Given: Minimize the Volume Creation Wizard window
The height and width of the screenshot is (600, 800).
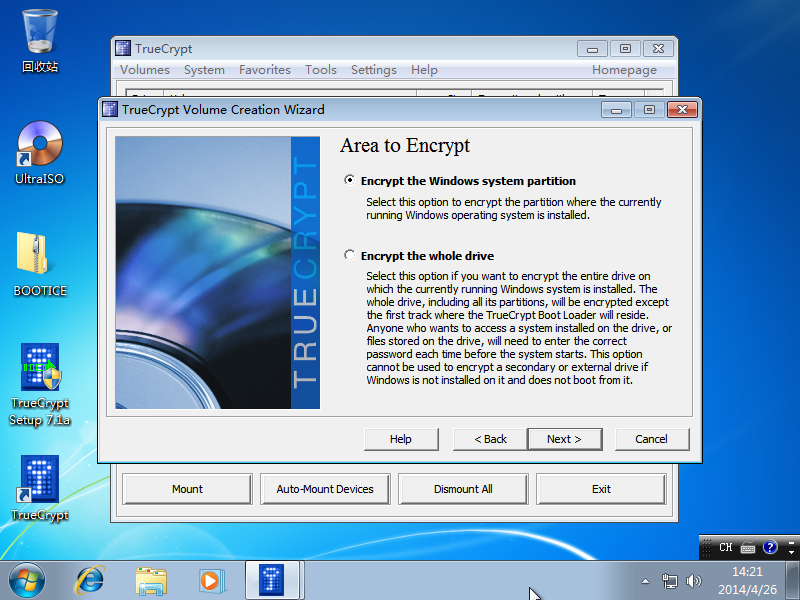Looking at the screenshot, I should click(616, 109).
